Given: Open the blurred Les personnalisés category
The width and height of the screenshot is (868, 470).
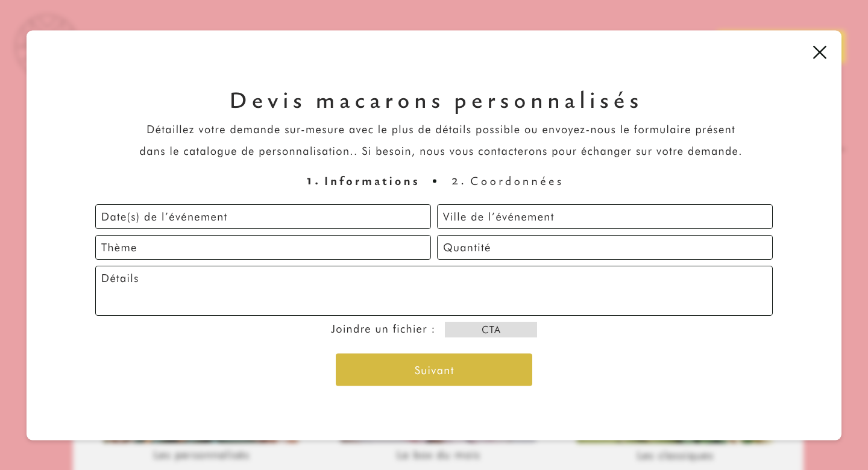Looking at the screenshot, I should pos(201,455).
